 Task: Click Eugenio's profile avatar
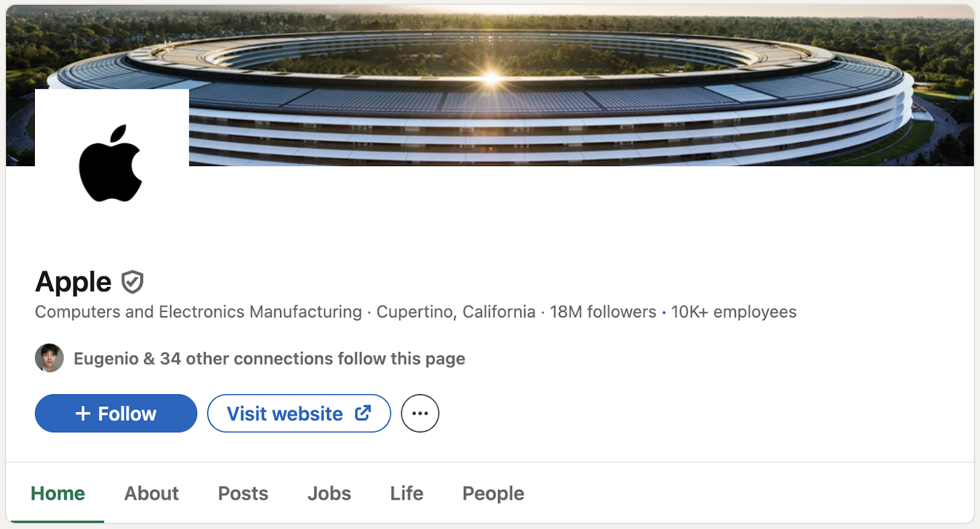click(x=50, y=358)
